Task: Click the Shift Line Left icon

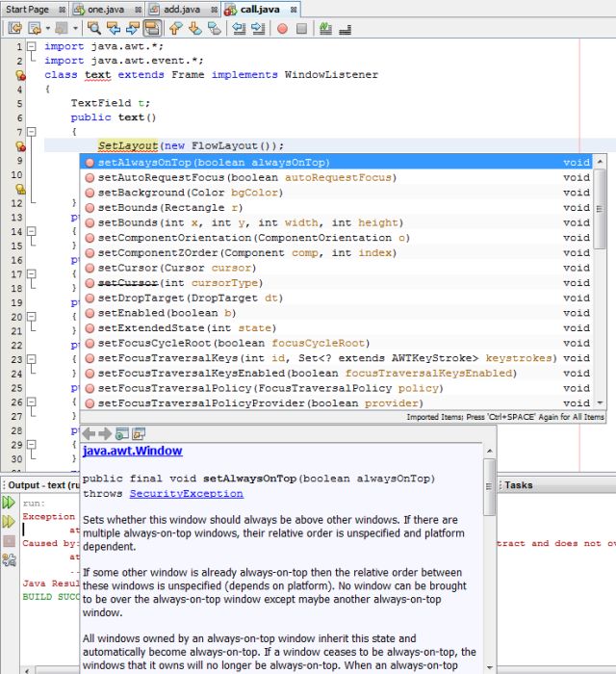Action: pyautogui.click(x=239, y=29)
